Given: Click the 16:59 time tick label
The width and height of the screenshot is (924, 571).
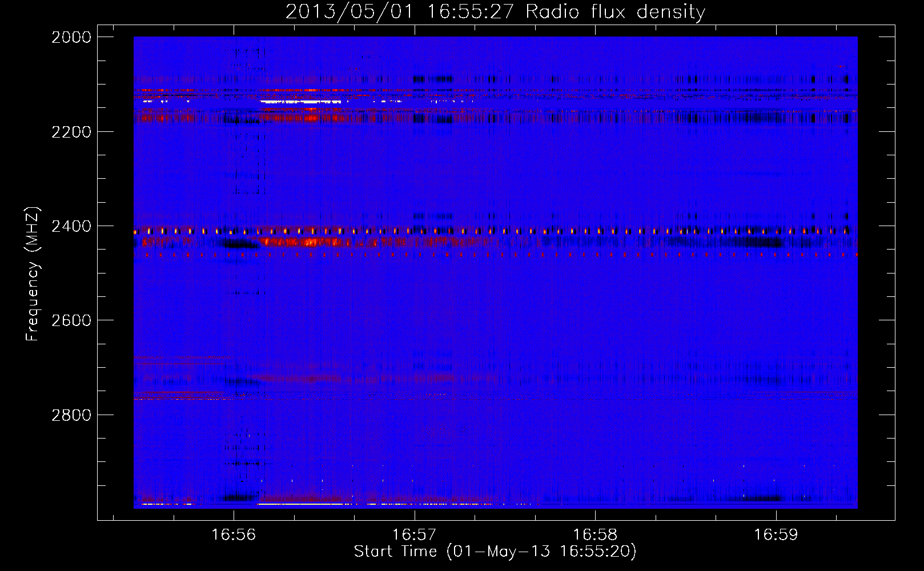Looking at the screenshot, I should 776,534.
